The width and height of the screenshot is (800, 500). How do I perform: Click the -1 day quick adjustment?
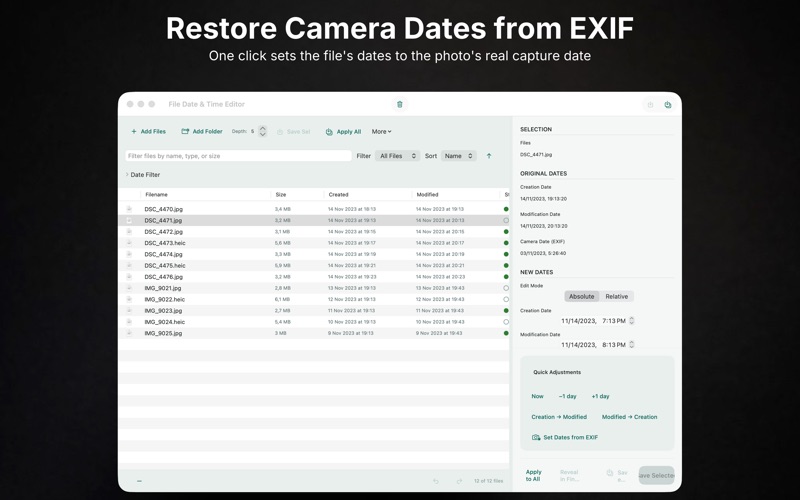pyautogui.click(x=567, y=396)
